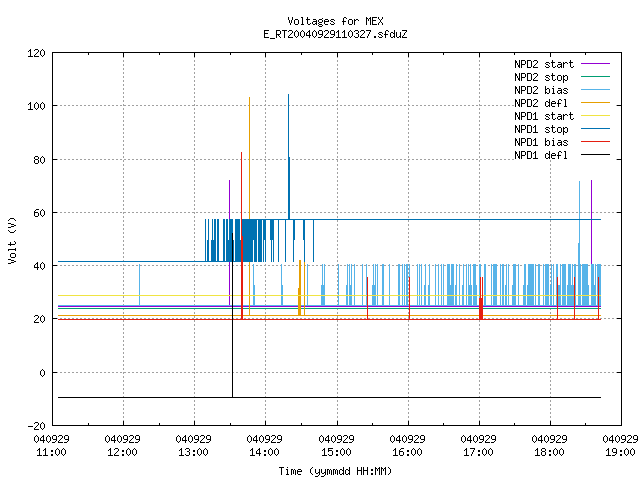Viewport: 640px width, 480px height.
Task: Click the red NPD1 bias legend line sample
Action: tap(596, 142)
